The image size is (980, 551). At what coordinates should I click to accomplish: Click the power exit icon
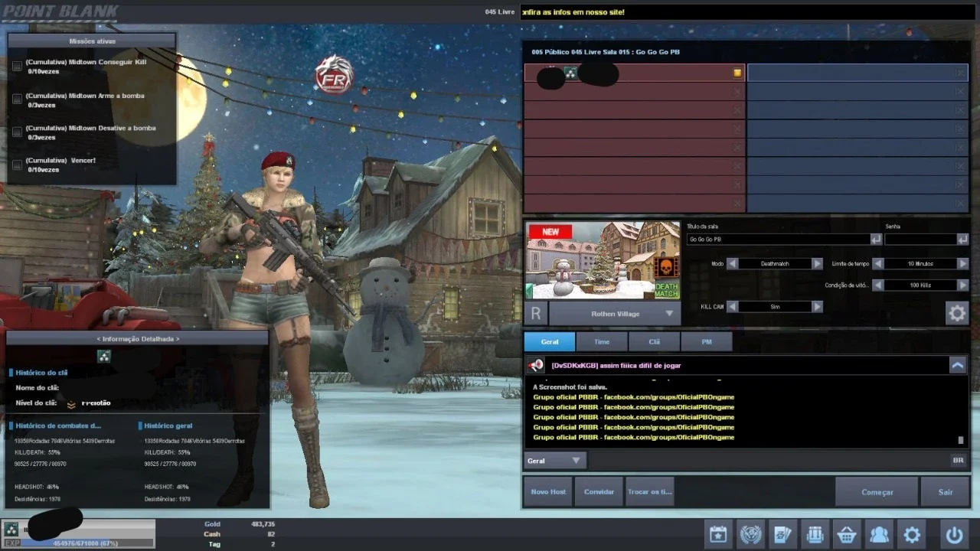coord(954,534)
